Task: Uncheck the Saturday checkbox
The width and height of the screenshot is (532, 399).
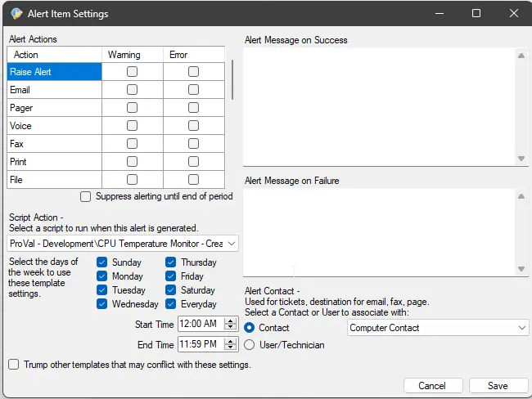Action: coord(171,289)
